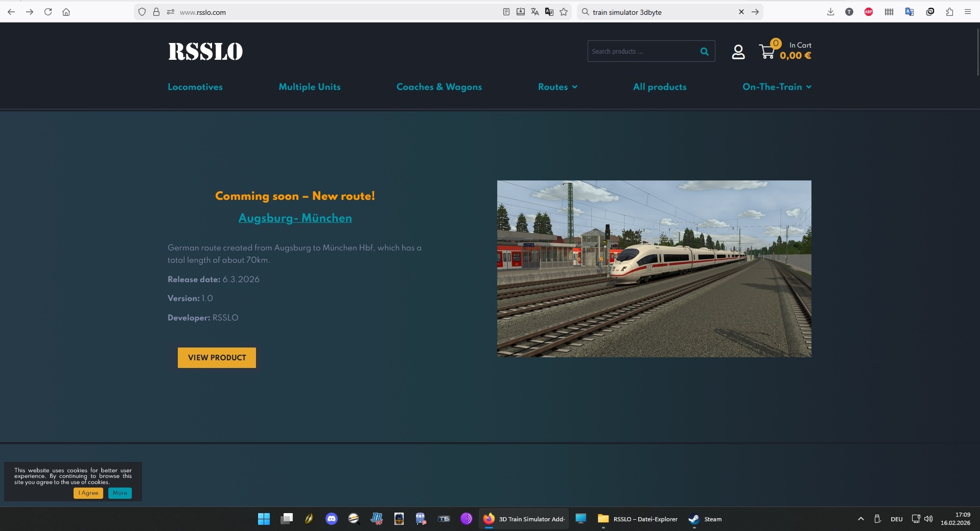Open the browser Downloads panel

coord(830,12)
